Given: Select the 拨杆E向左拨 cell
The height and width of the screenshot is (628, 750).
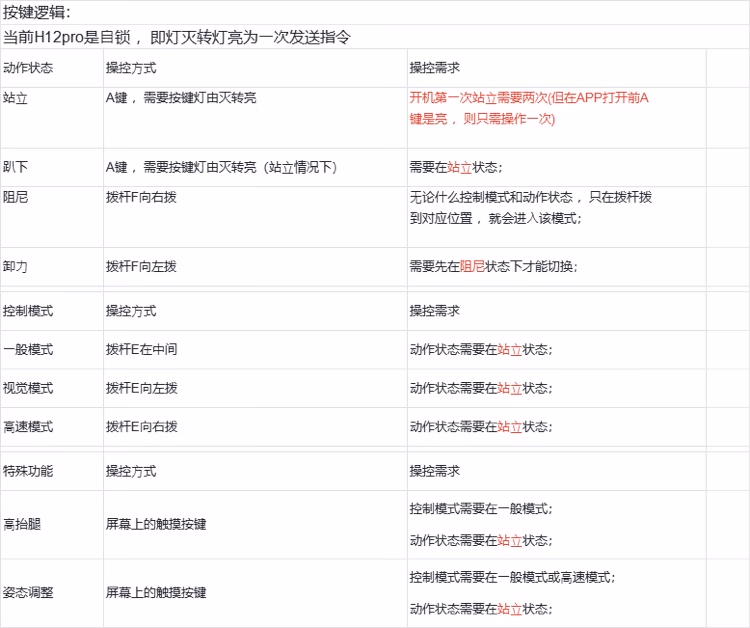Looking at the screenshot, I should pos(141,388).
